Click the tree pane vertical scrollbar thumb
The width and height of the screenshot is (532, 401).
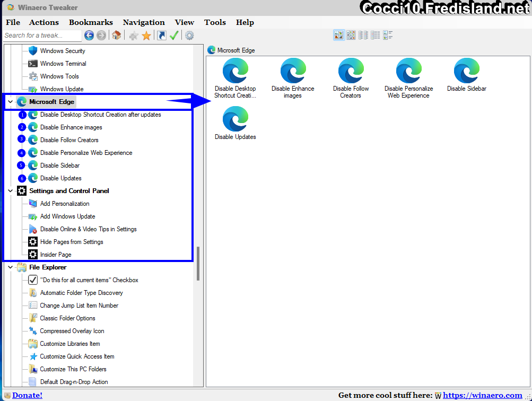coord(198,264)
